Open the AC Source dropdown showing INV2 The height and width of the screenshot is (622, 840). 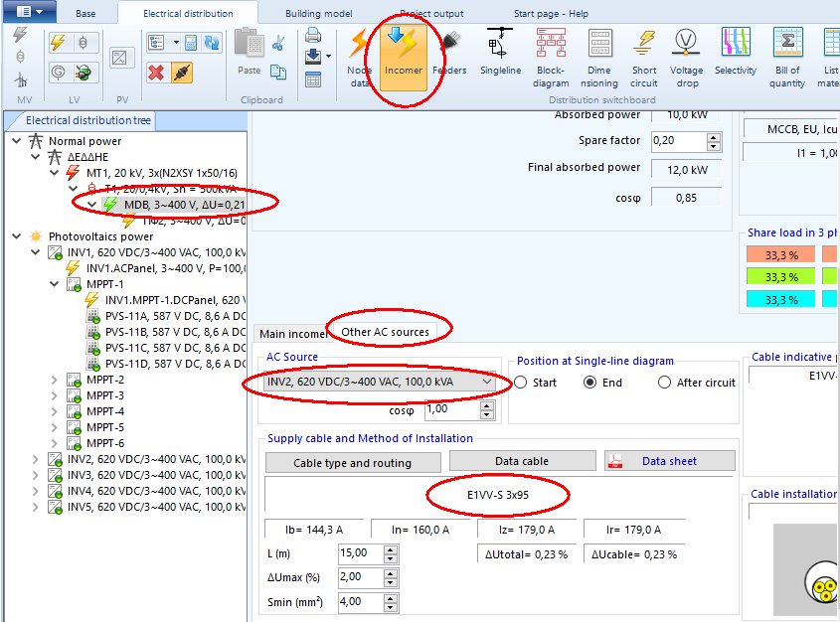click(486, 383)
